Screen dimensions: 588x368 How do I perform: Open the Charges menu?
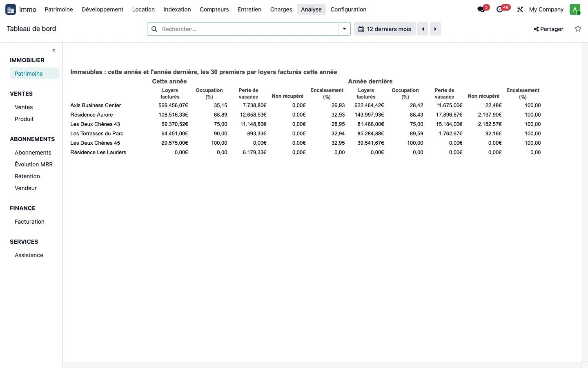[281, 9]
